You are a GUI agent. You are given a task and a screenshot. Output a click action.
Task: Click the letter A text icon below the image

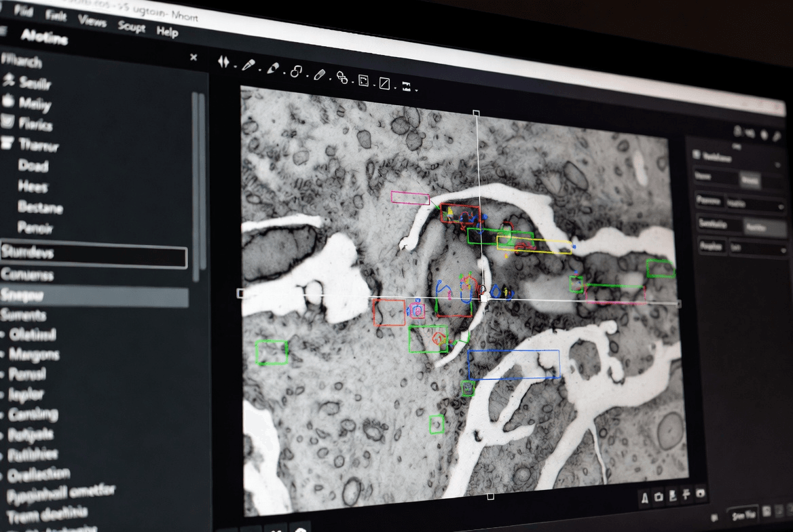point(644,499)
